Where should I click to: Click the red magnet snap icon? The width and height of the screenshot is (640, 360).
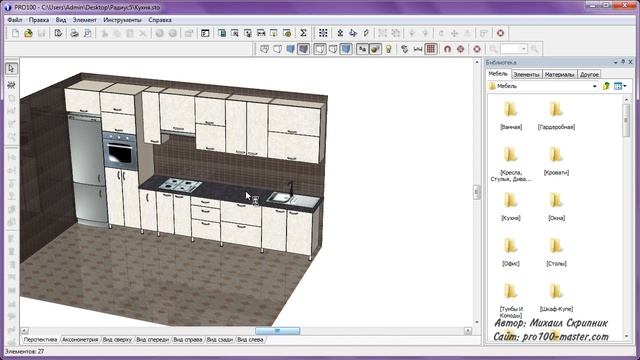pos(447,49)
